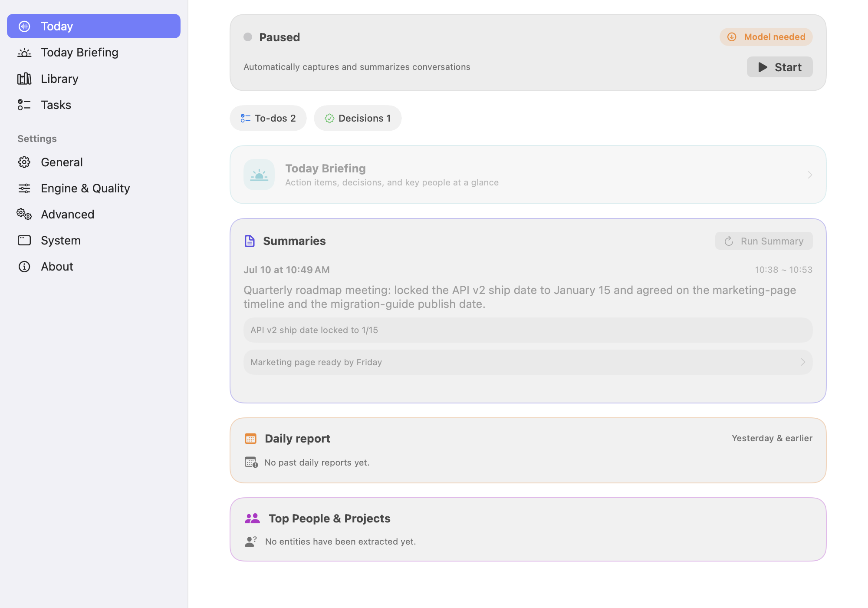The width and height of the screenshot is (868, 608).
Task: Click the Quarterly roadmap meeting summary text
Action: pos(520,297)
